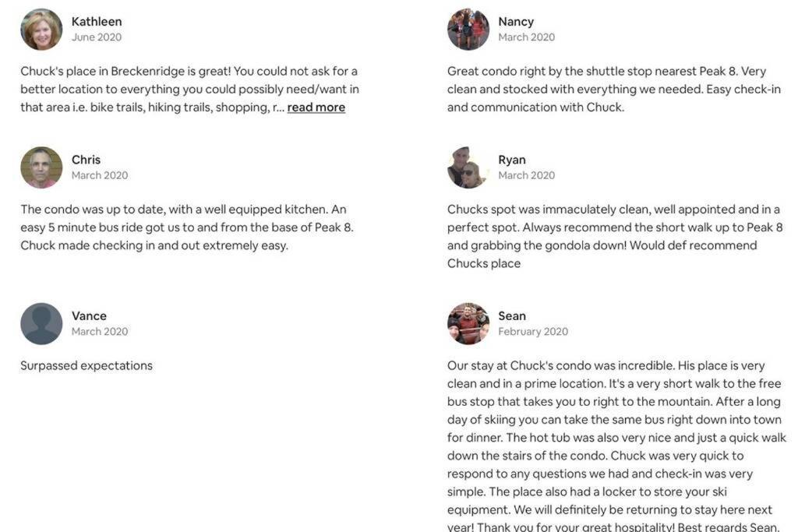The width and height of the screenshot is (798, 532).
Task: Click Ryan's review mentioning the gondola
Action: 615,237
